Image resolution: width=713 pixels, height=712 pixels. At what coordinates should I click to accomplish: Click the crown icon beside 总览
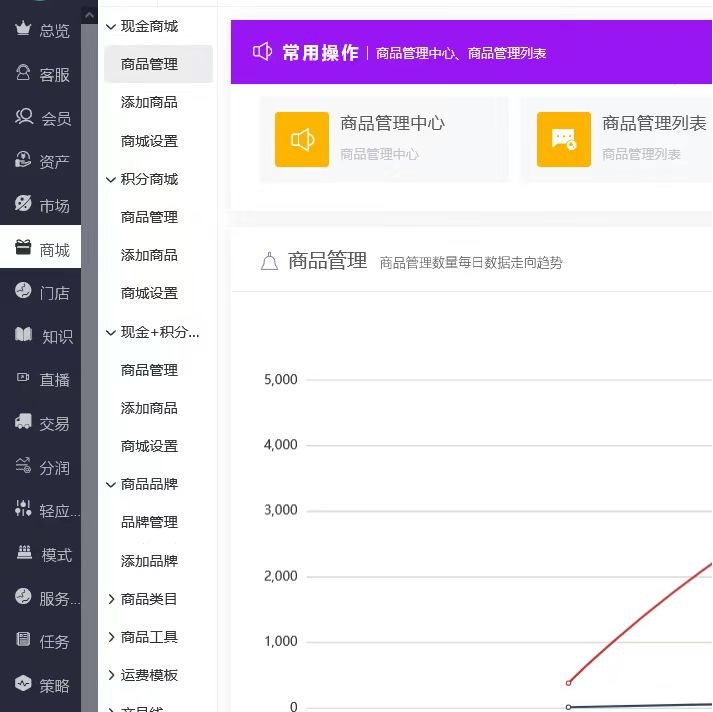click(23, 29)
